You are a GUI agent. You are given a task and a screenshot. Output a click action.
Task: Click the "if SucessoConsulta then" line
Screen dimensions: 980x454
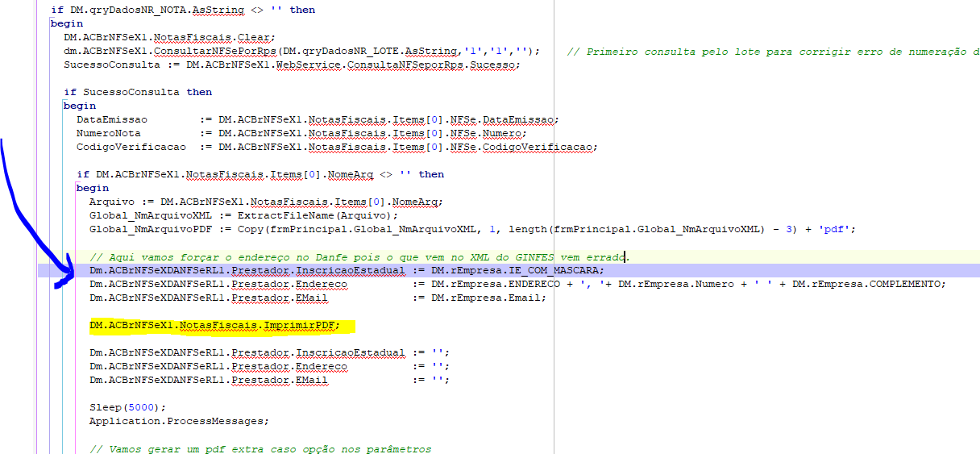(x=138, y=92)
